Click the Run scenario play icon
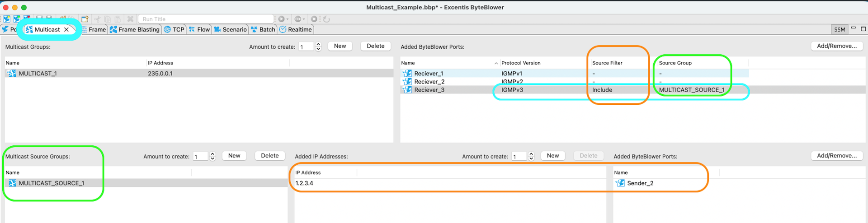Screen dimensions: 868x223 pos(281,19)
